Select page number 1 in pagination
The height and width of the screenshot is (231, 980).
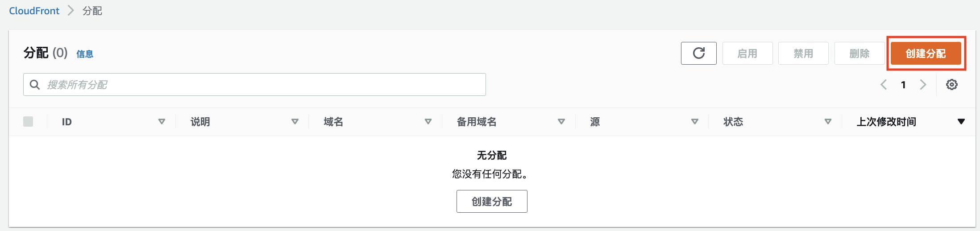click(903, 85)
